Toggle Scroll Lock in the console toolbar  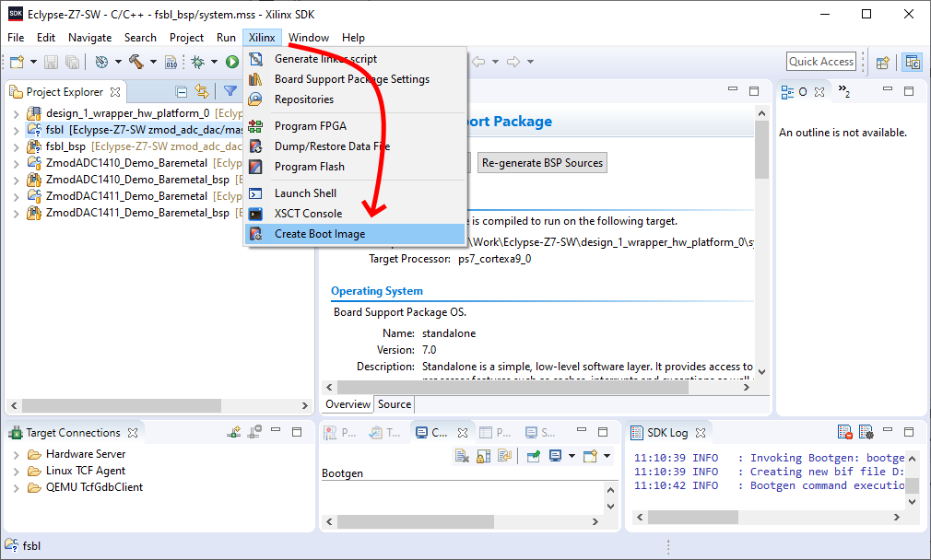[484, 456]
